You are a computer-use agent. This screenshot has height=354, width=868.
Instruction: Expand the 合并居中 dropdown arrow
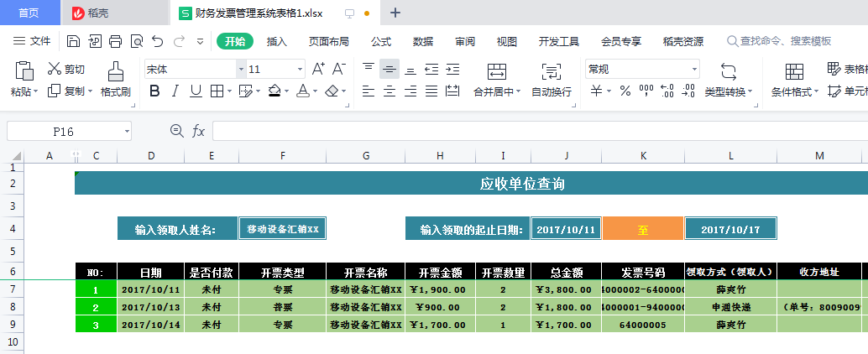point(519,91)
